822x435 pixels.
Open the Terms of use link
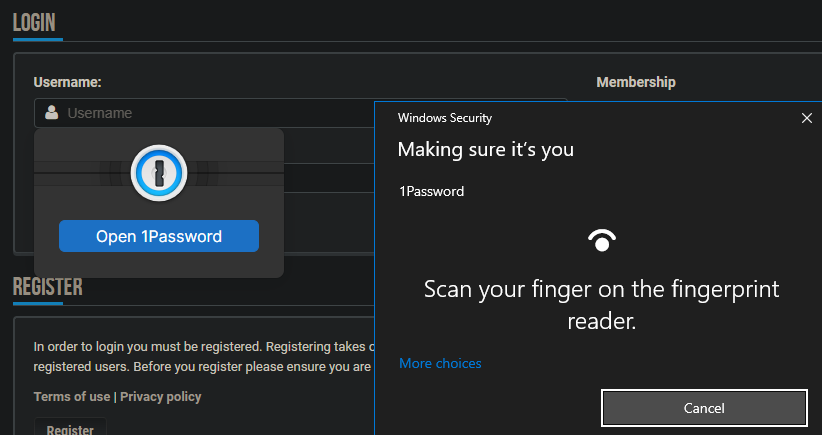tap(72, 397)
